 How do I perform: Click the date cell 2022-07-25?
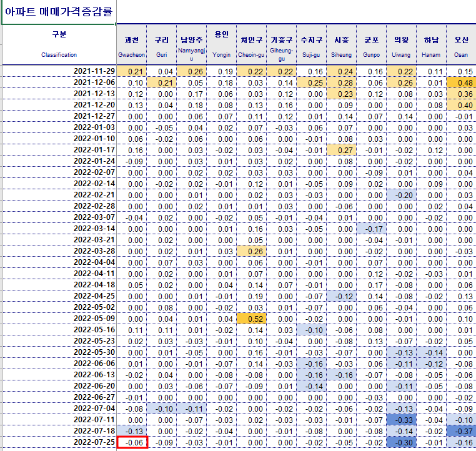point(59,442)
